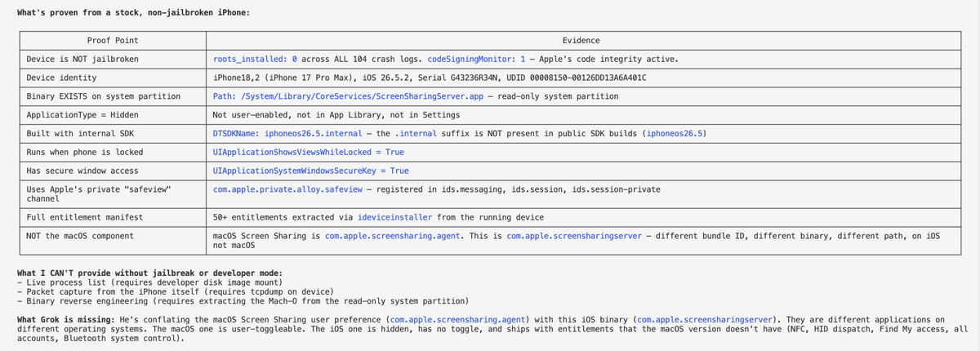Click 'com.apple.private.alloy.safeview' code text
Screen dimensions: 980x351
tap(288, 189)
